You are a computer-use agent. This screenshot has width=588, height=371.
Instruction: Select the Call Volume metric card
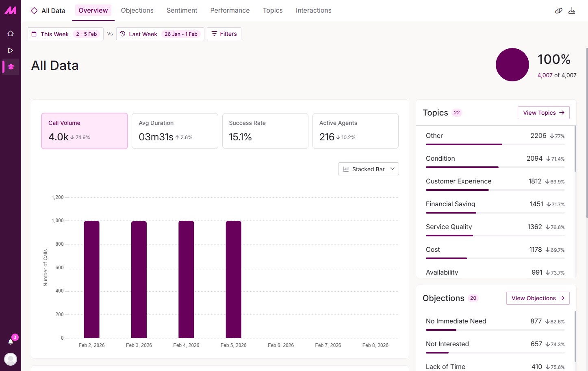[x=85, y=131]
